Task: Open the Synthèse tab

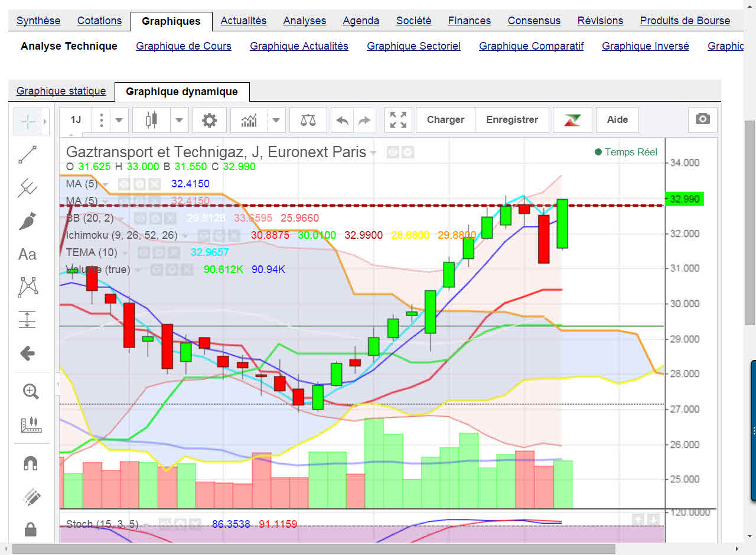Action: pos(38,21)
